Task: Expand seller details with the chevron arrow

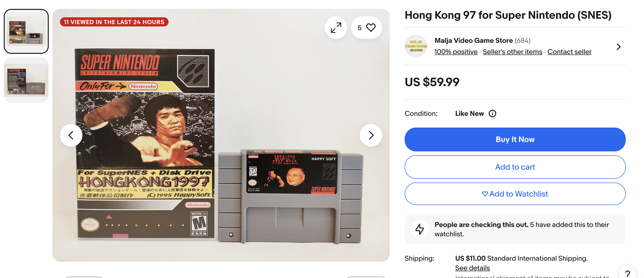Action: point(618,47)
